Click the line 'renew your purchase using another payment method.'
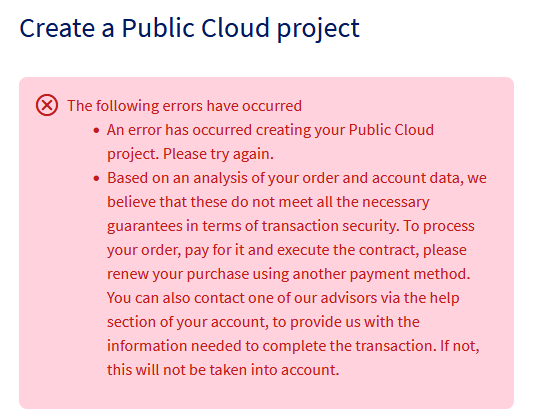 pyautogui.click(x=288, y=274)
